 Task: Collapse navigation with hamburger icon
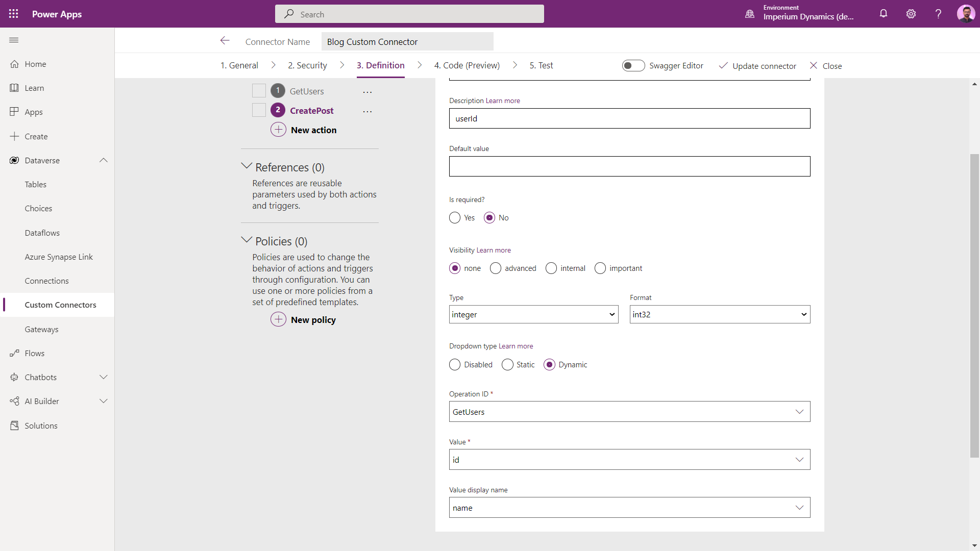[14, 40]
